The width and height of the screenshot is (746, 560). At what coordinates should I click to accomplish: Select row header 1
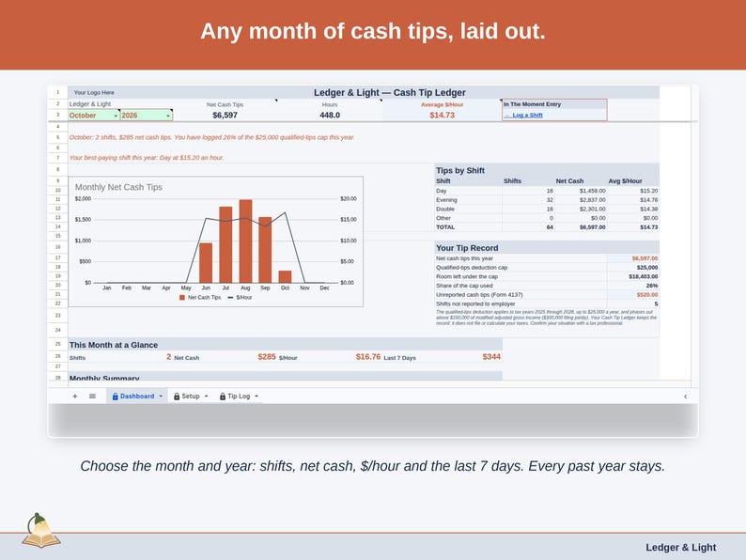[57, 92]
